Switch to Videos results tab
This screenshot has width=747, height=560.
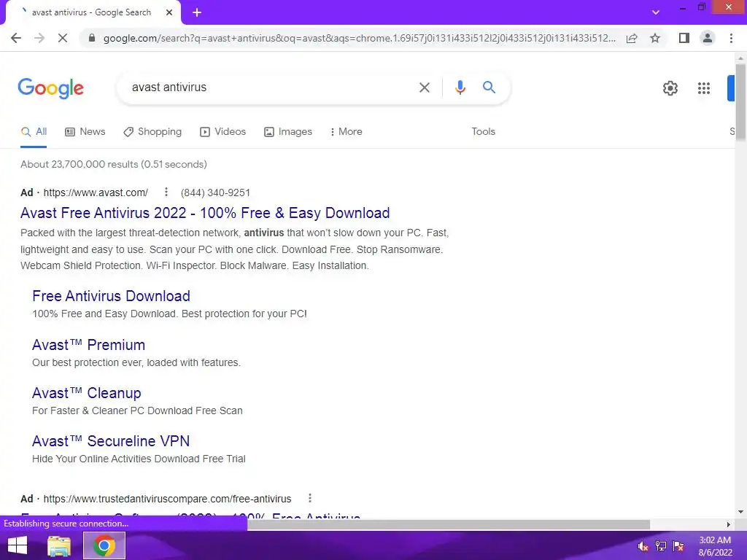[x=223, y=132]
